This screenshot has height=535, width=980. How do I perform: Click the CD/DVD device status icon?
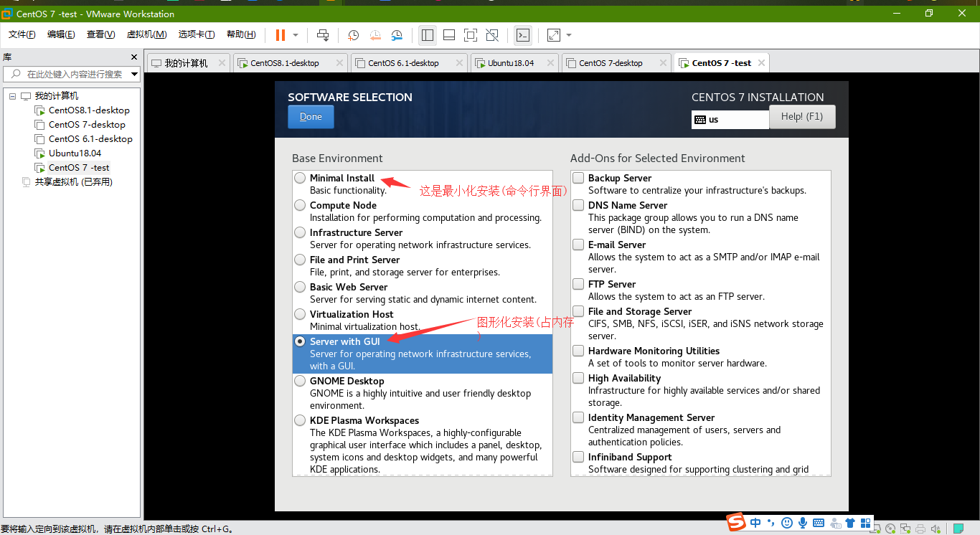890,529
